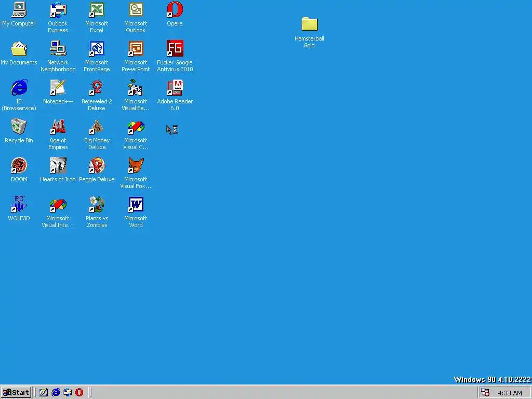Launch Internet Explorer from Quick Launch

coord(56,393)
